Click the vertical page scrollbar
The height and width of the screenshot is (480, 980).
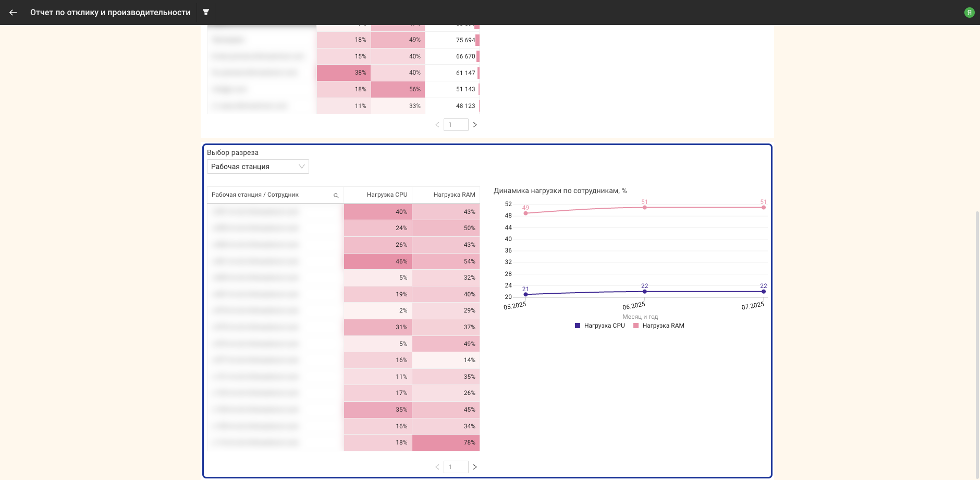click(x=977, y=344)
